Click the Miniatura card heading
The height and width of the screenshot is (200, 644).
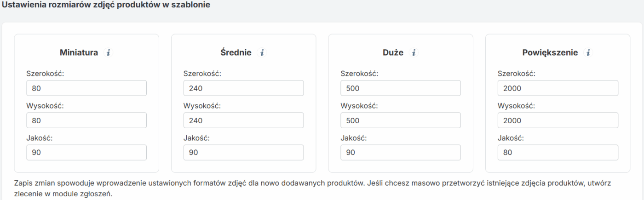click(79, 53)
